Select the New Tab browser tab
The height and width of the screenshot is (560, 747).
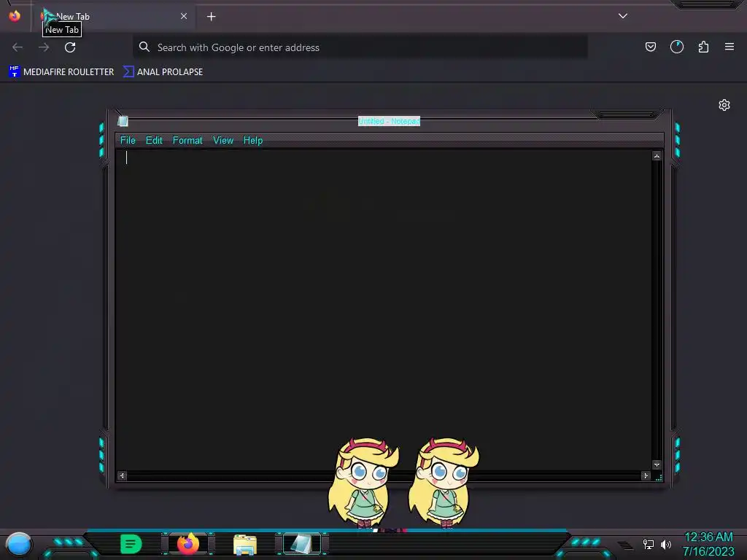115,17
